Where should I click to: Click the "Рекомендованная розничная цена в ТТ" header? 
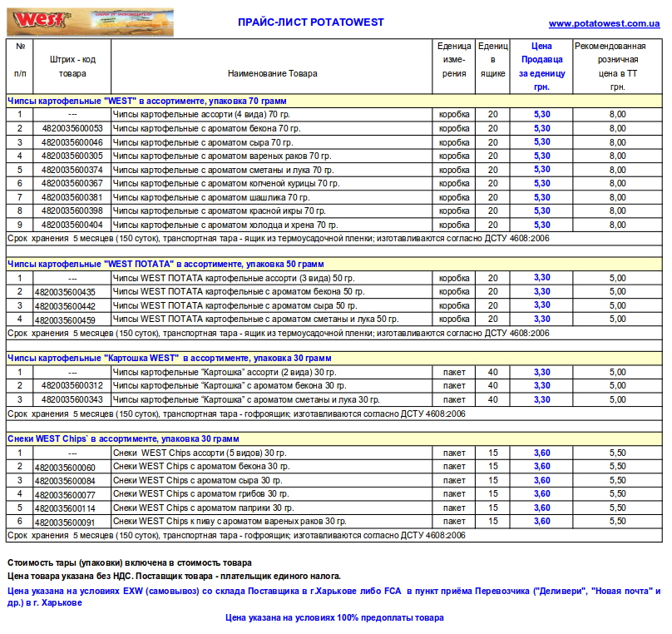[618, 67]
